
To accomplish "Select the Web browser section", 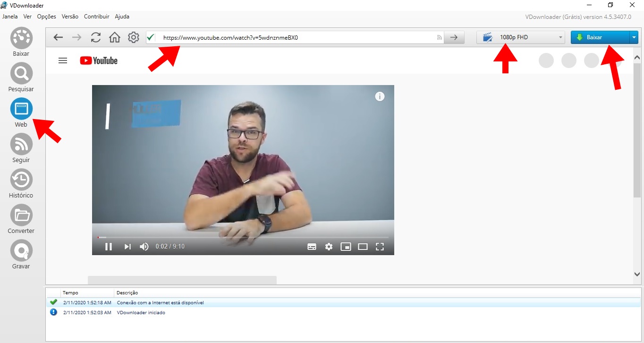I will tap(21, 113).
